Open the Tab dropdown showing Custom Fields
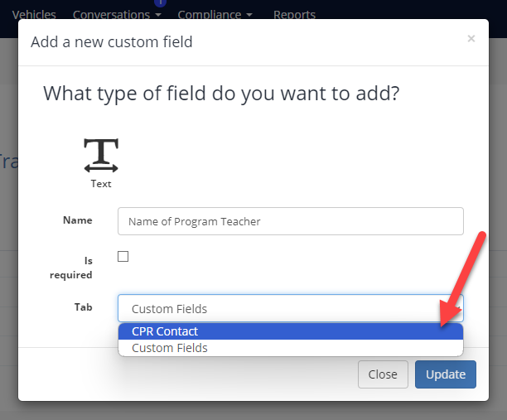The height and width of the screenshot is (420, 507). click(290, 308)
